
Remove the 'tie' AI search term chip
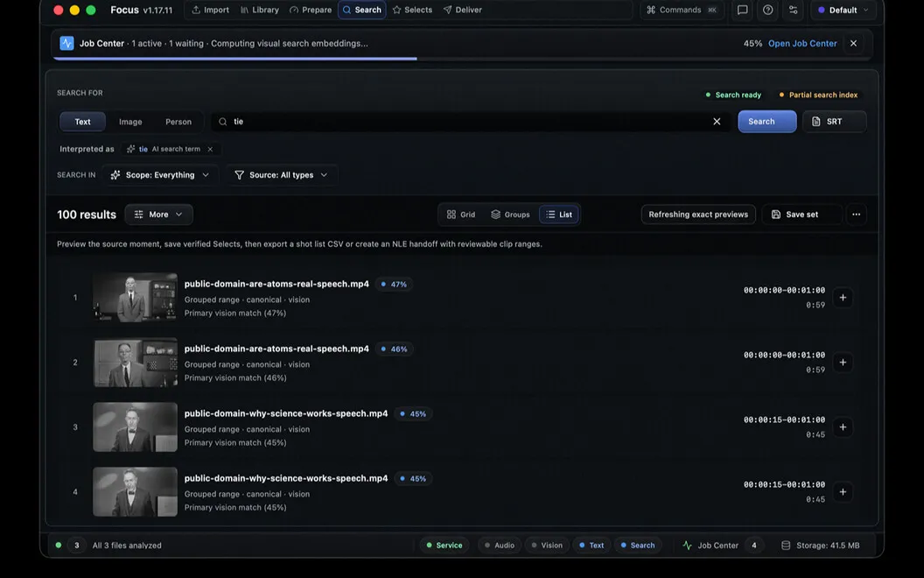pos(210,149)
